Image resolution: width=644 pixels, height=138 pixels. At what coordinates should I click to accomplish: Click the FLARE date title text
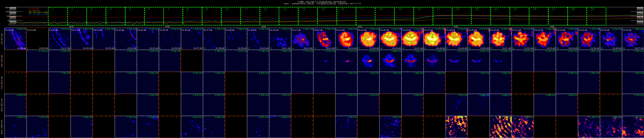coord(322,1)
